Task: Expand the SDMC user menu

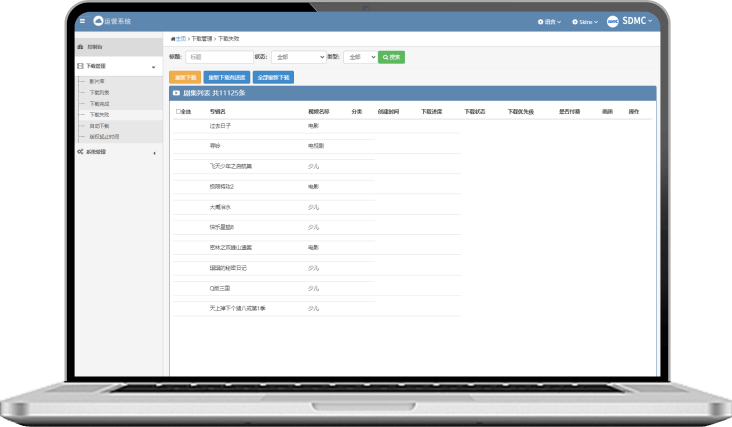Action: click(x=638, y=21)
